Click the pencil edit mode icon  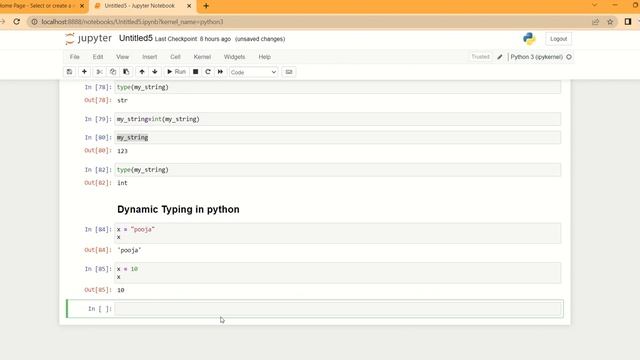click(x=500, y=57)
